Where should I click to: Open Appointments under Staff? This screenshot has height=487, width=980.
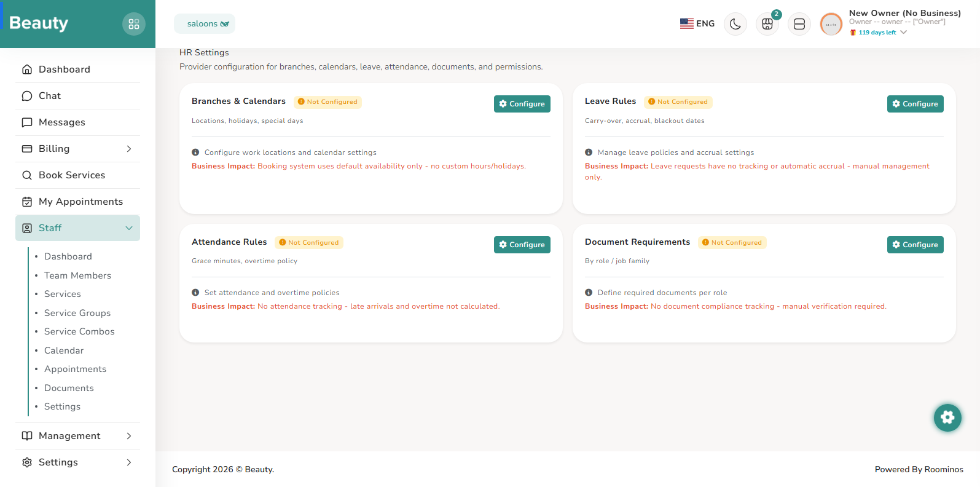tap(75, 369)
